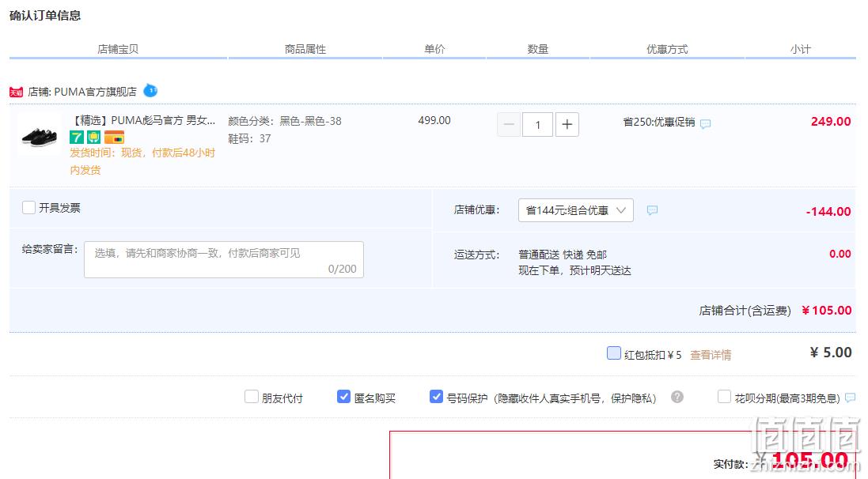This screenshot has width=868, height=479.
Task: Click the 数量 column header
Action: (537, 49)
